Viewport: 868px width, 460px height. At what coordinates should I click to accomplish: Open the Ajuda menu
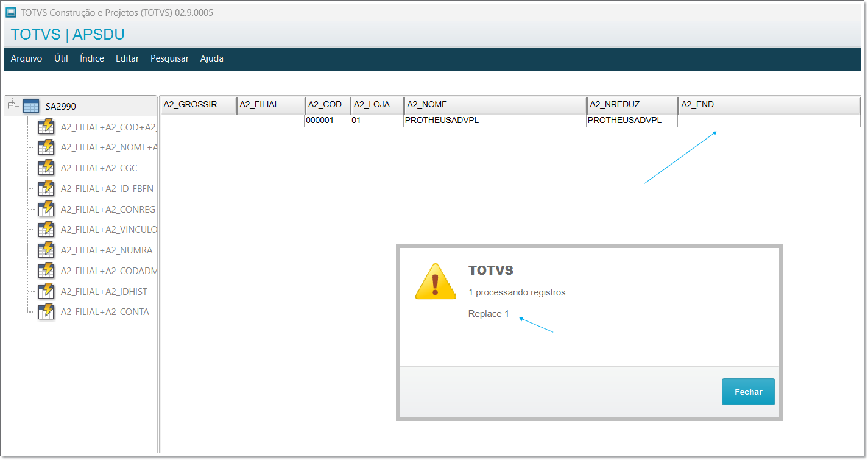click(212, 58)
